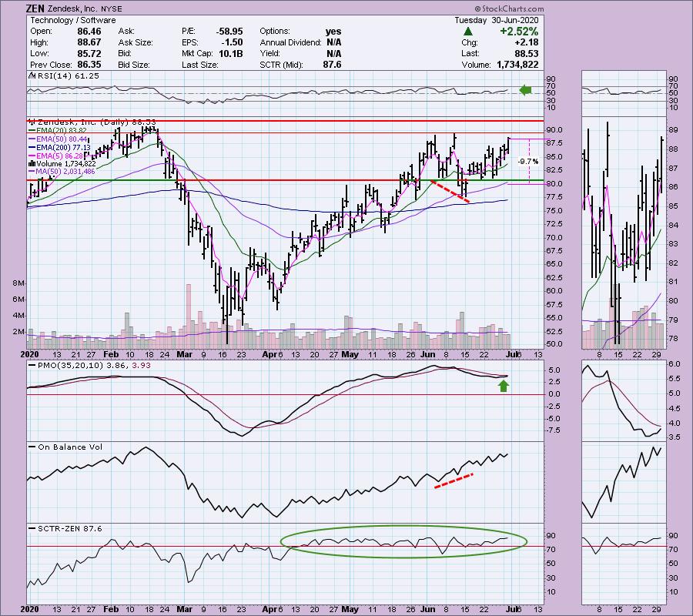
Task: Click the 8M volume axis label
Action: click(18, 283)
